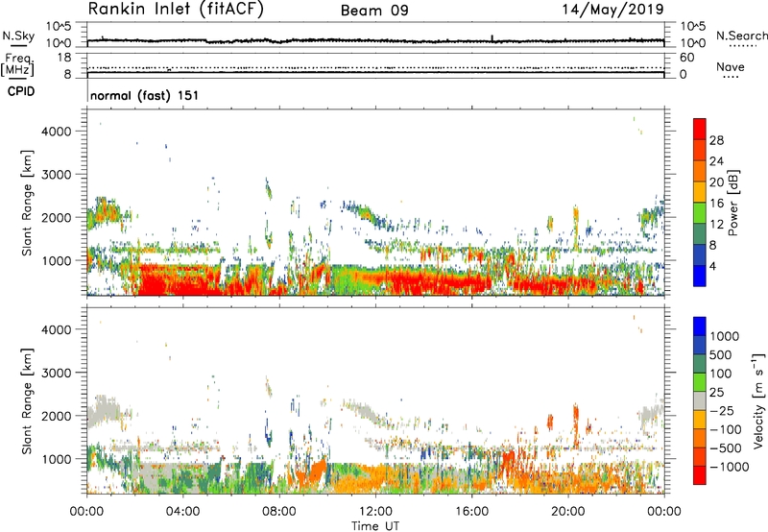Click the "24" tick on Power color bar

pyautogui.click(x=716, y=161)
